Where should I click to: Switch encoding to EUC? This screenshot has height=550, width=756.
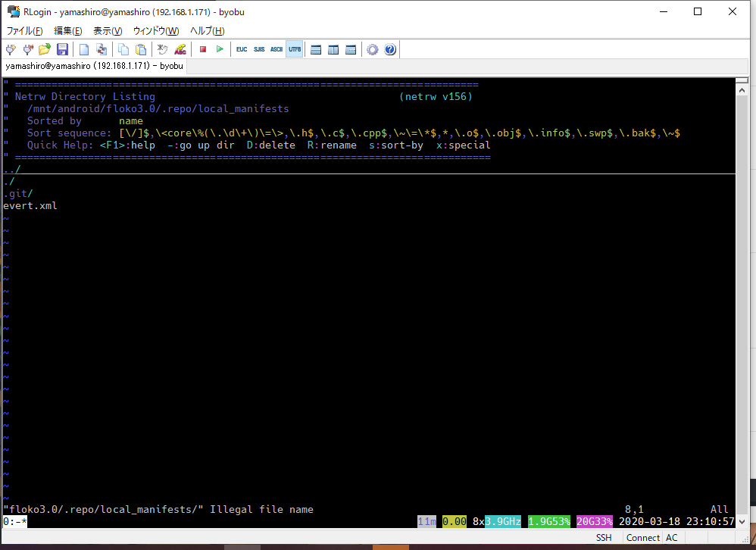click(x=242, y=49)
